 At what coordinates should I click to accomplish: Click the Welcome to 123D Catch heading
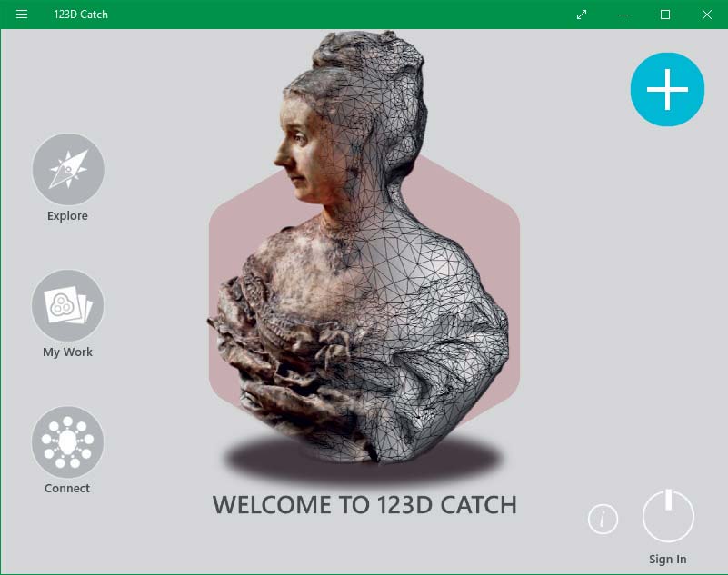point(364,505)
